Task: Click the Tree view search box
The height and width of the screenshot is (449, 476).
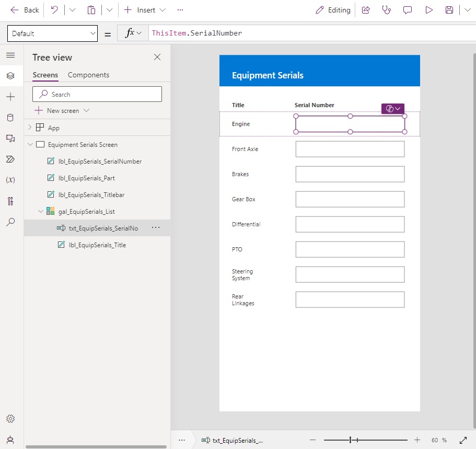Action: 97,94
